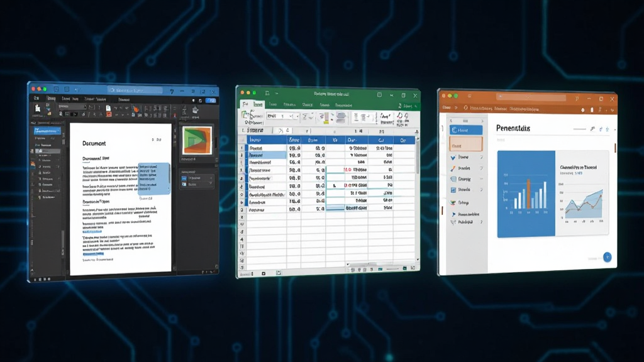The height and width of the screenshot is (362, 644).
Task: Click the blue flag icon in presentation sidebar
Action: 453,214
